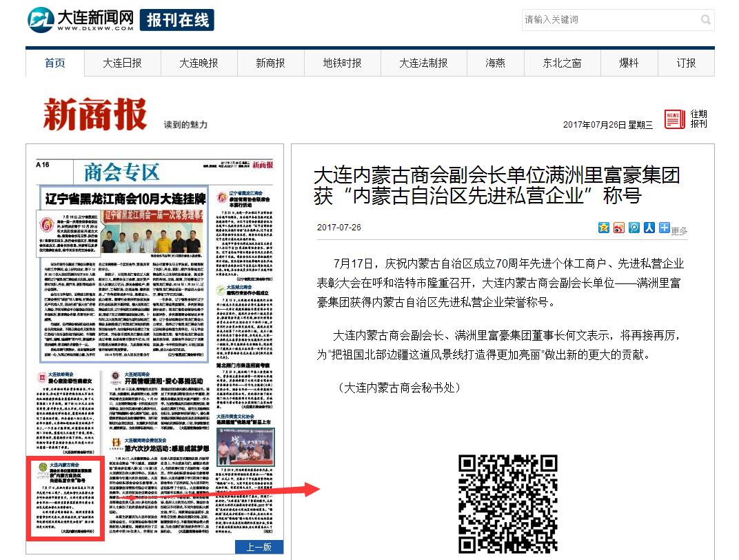The height and width of the screenshot is (560, 739).
Task: Share article to Renren icon
Action: [x=649, y=228]
